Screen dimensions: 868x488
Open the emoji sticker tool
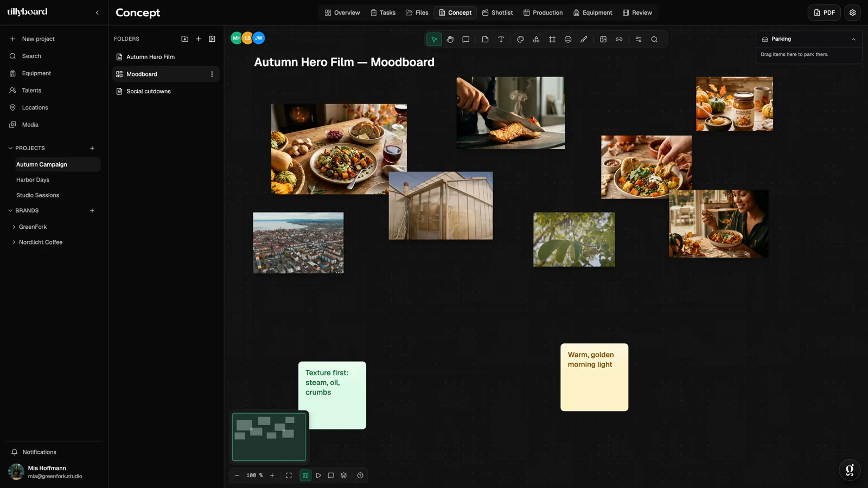(x=568, y=40)
